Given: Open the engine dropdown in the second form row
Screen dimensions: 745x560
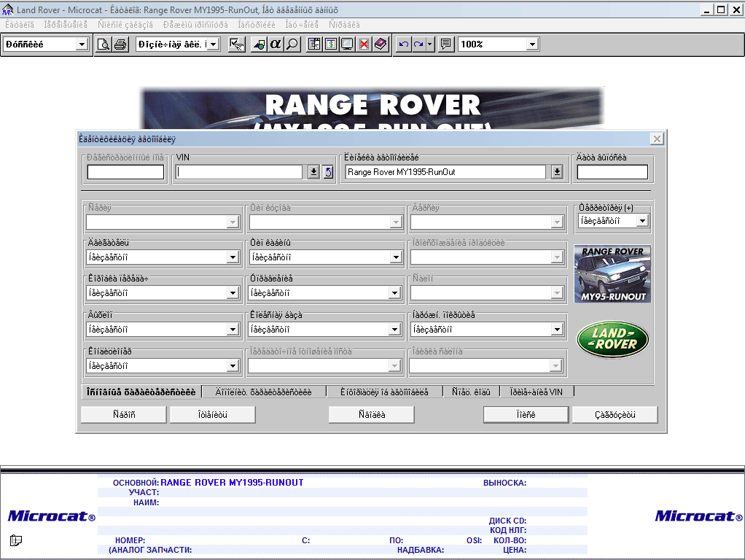Looking at the screenshot, I should (233, 257).
